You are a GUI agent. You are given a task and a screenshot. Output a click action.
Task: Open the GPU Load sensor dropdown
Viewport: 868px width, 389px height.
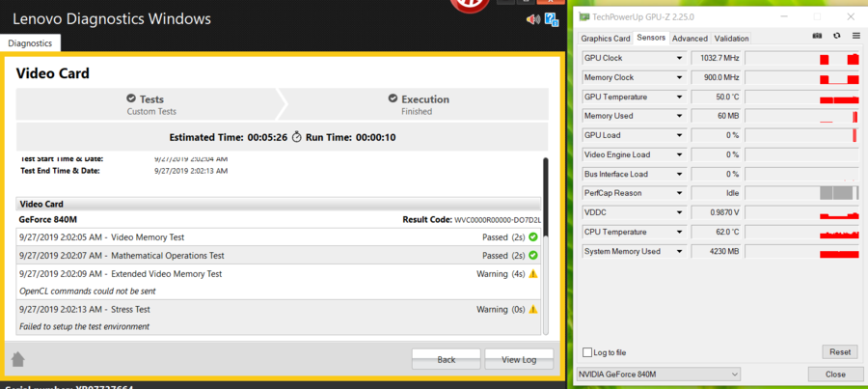point(679,135)
